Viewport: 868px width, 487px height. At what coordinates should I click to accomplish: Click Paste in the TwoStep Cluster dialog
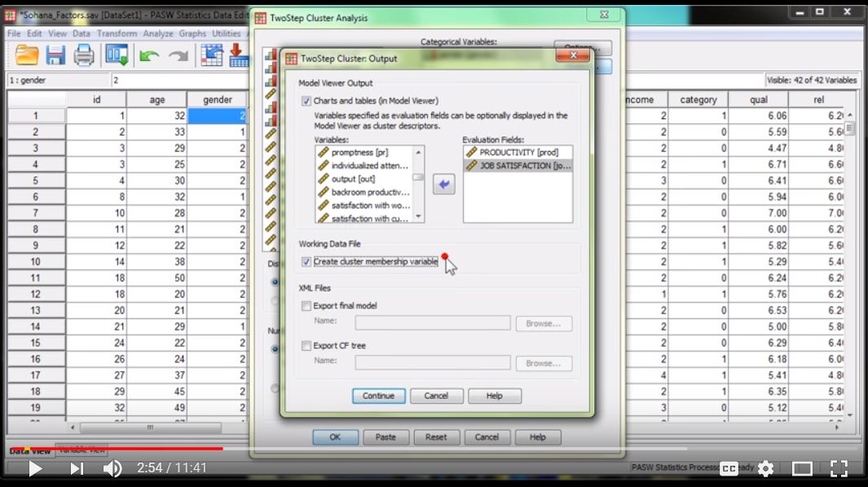pyautogui.click(x=386, y=437)
